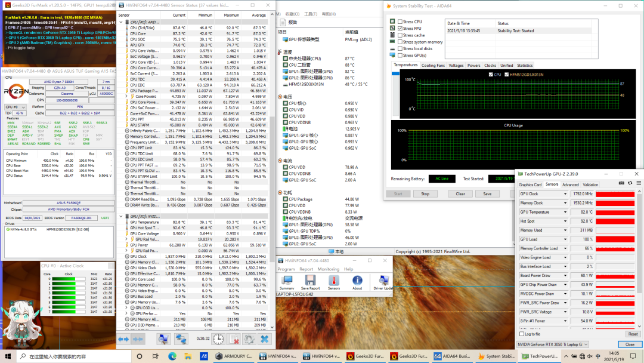Click About info icon in HWiNFO
This screenshot has width=644, height=363.
tap(357, 282)
